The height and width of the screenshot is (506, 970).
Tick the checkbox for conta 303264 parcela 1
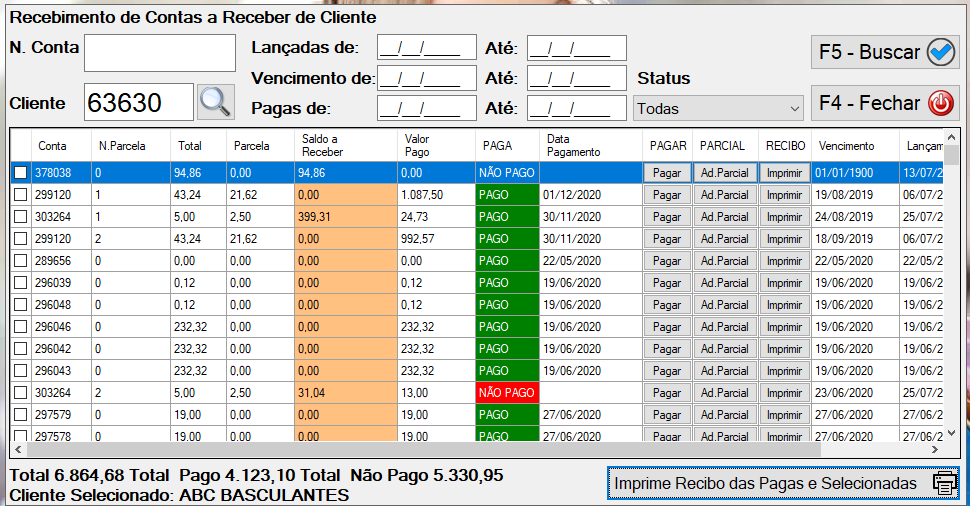coord(20,217)
